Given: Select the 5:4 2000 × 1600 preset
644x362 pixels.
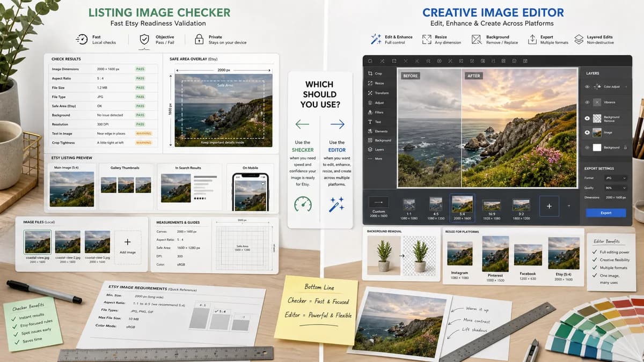Looking at the screenshot, I should 462,208.
